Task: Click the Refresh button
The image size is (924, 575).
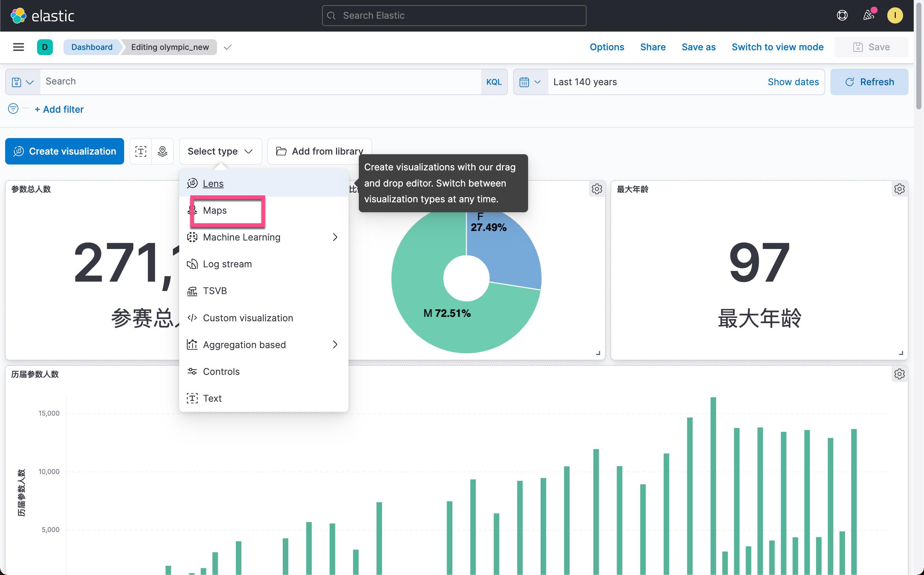Action: (869, 82)
